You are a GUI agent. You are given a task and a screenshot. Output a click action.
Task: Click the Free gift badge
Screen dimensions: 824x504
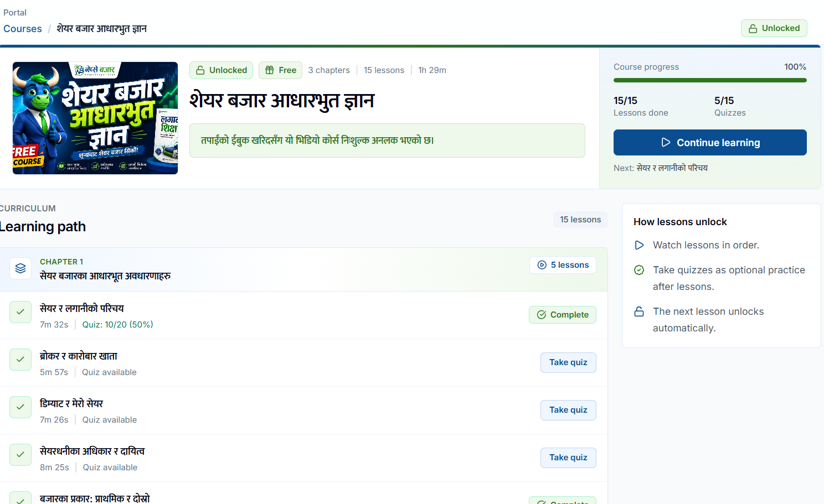click(280, 70)
